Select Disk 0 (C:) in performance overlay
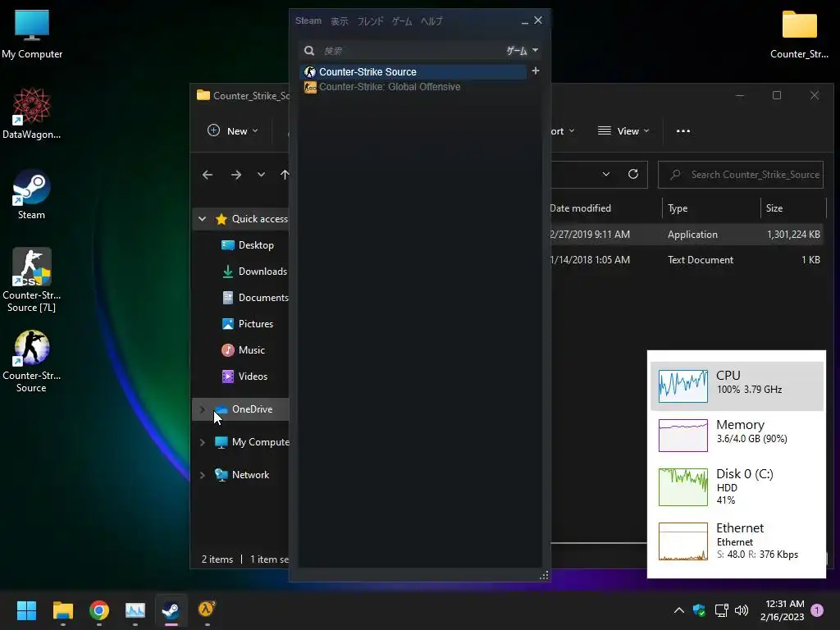 pyautogui.click(x=737, y=486)
